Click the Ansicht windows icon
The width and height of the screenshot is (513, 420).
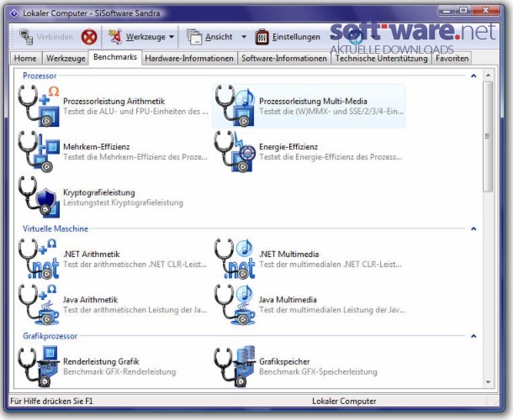pyautogui.click(x=194, y=37)
